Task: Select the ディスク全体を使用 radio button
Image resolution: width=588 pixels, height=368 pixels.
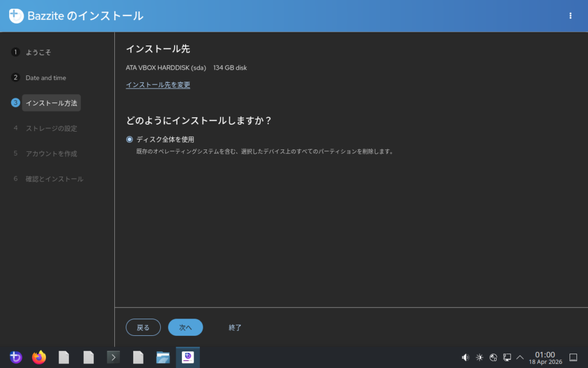Action: point(130,139)
